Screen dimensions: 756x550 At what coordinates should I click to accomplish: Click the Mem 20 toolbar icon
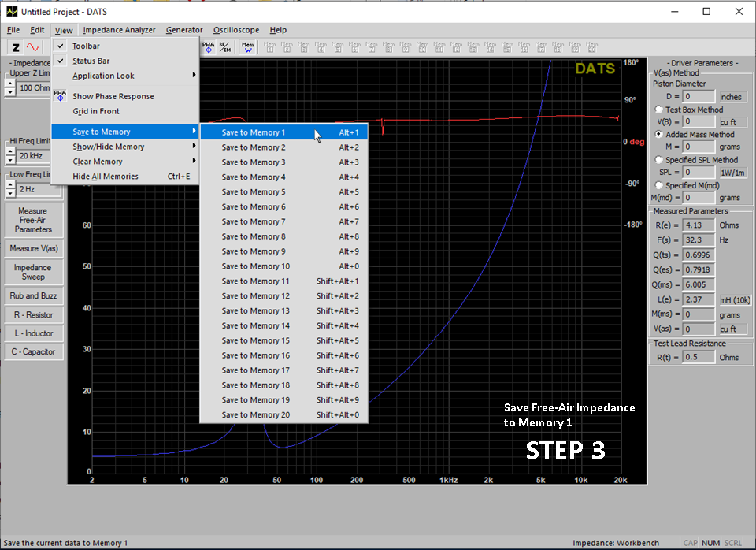point(592,47)
